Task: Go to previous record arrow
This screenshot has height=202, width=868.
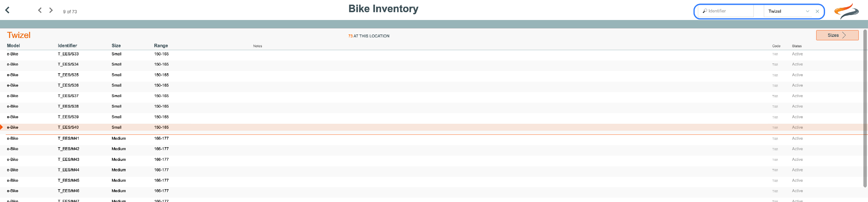Action: point(40,10)
